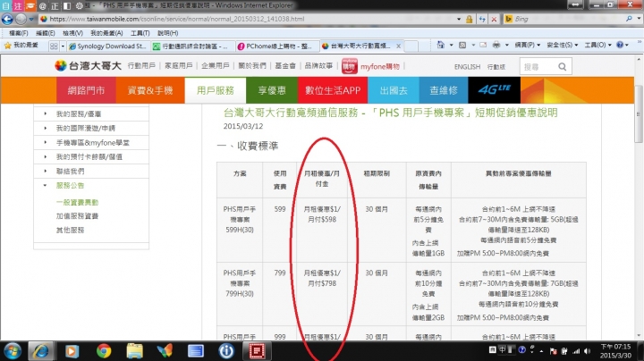
Task: Open the 工具(O) command bar dropdown
Action: point(598,45)
